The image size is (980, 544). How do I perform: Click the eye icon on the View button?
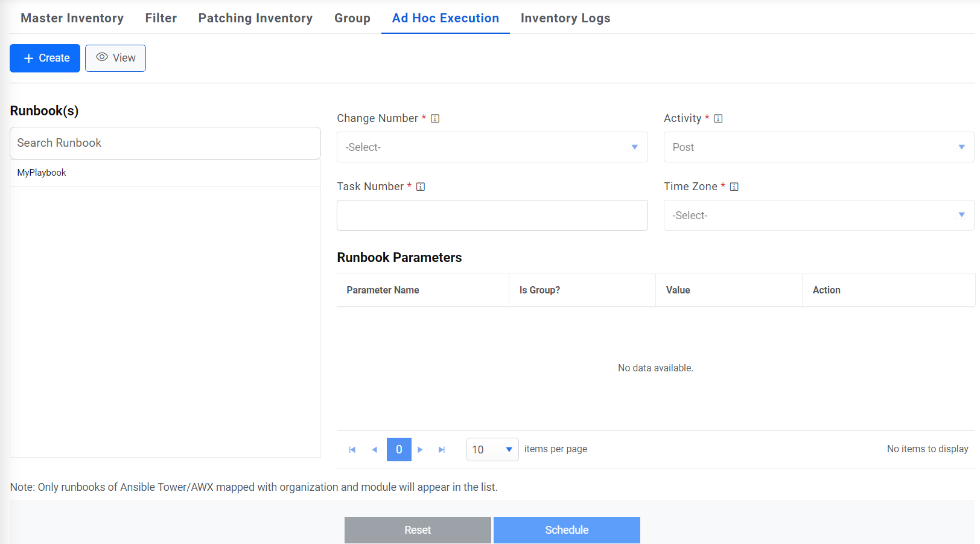coord(101,58)
